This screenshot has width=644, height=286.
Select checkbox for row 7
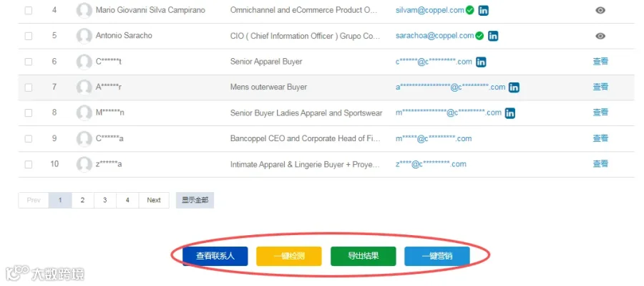coord(29,87)
